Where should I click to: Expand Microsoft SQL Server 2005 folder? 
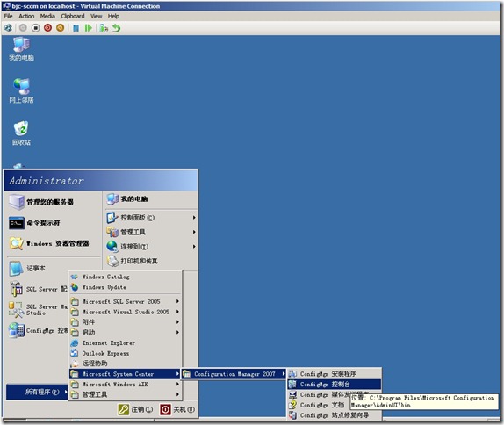[x=126, y=301]
